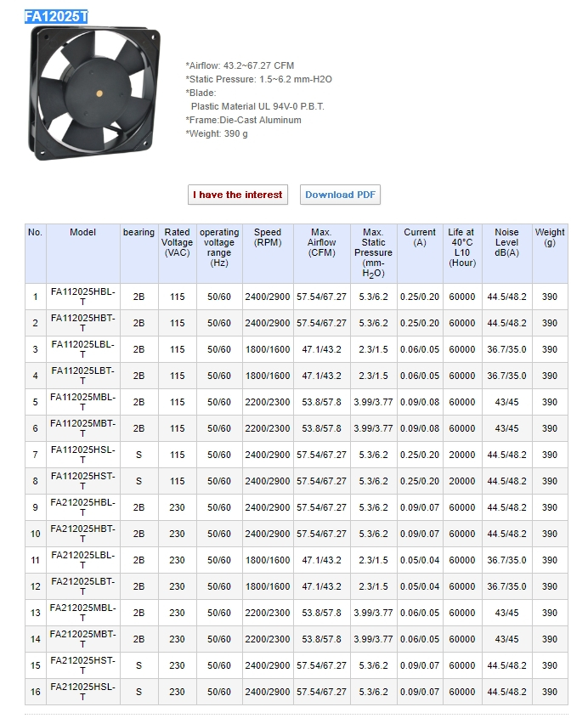The width and height of the screenshot is (588, 724).
Task: Click model FA212025LBL-T in row 11
Action: coord(83,560)
